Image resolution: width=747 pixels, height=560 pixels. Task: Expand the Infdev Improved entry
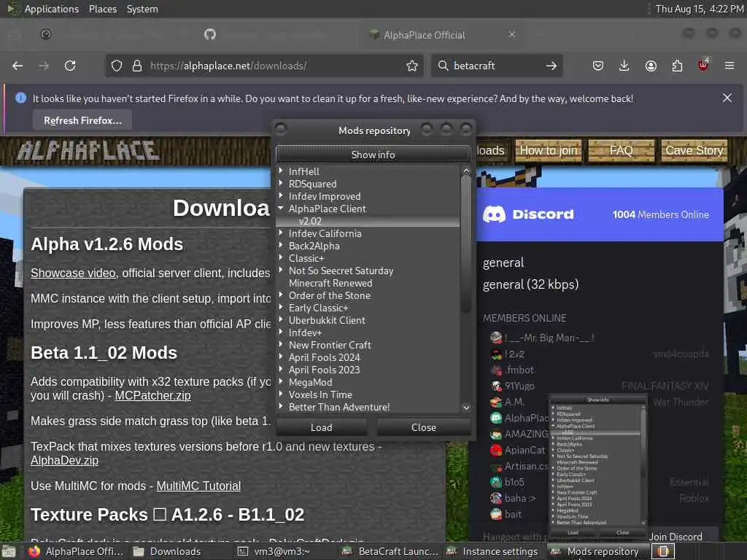tap(281, 195)
